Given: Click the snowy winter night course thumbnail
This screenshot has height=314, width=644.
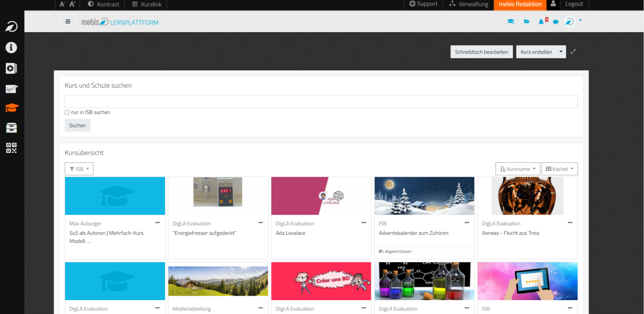Looking at the screenshot, I should pos(424,196).
